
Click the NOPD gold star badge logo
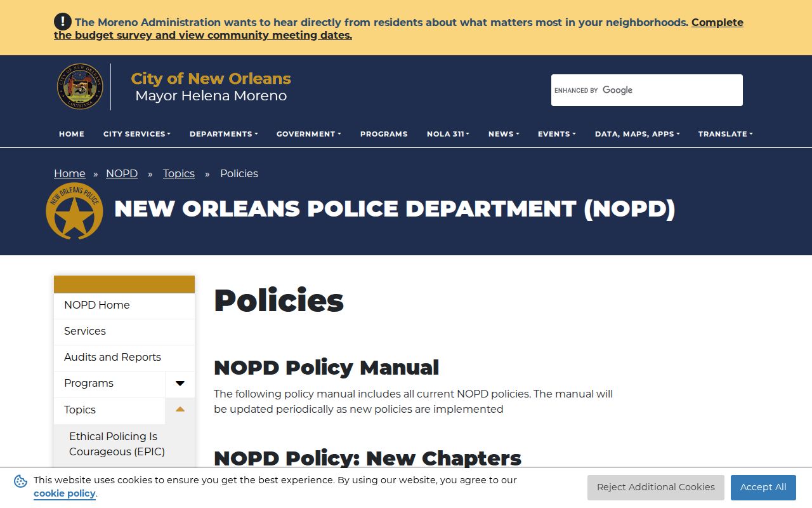74,211
